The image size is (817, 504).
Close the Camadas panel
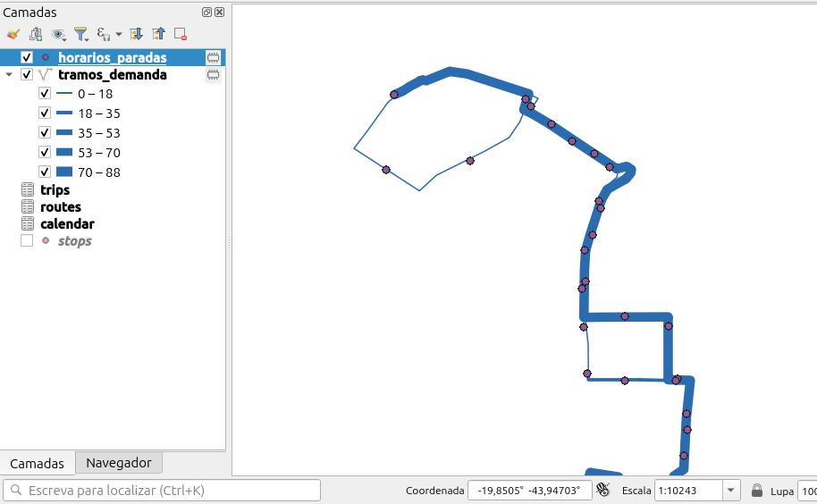(219, 12)
